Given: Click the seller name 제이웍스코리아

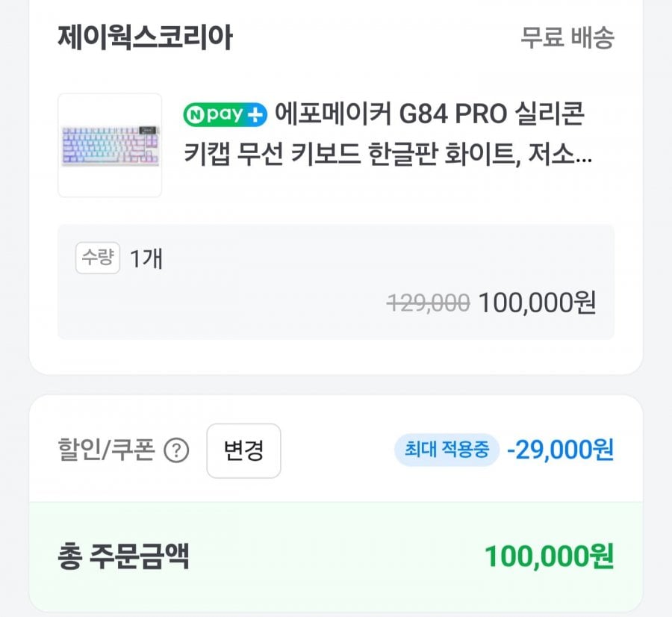Looking at the screenshot, I should tap(145, 37).
